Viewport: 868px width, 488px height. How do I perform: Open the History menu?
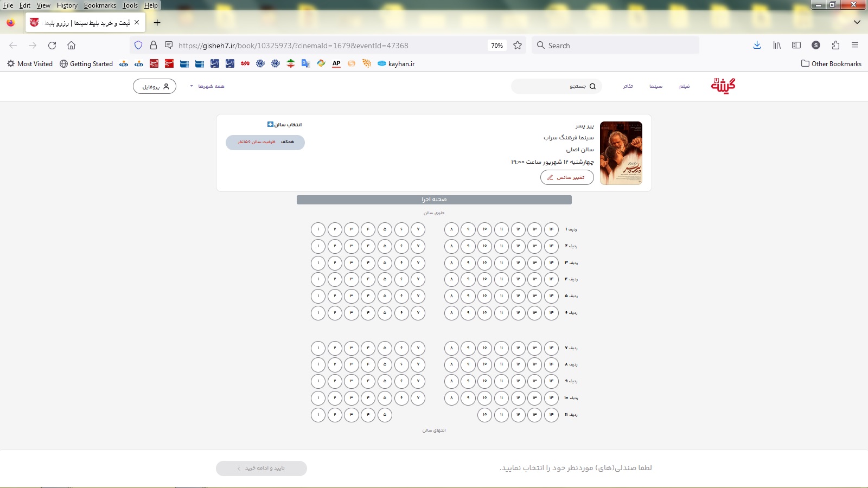point(67,5)
